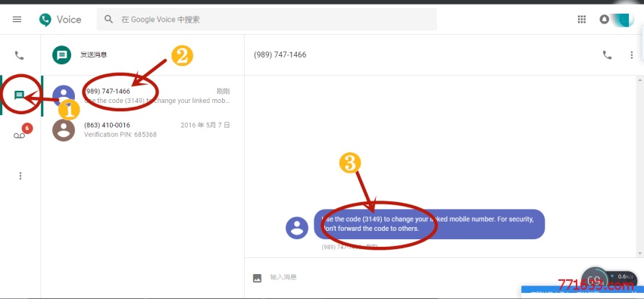644x299 pixels.
Task: Open the Voicemail tab with 6 badge
Action: tap(19, 135)
